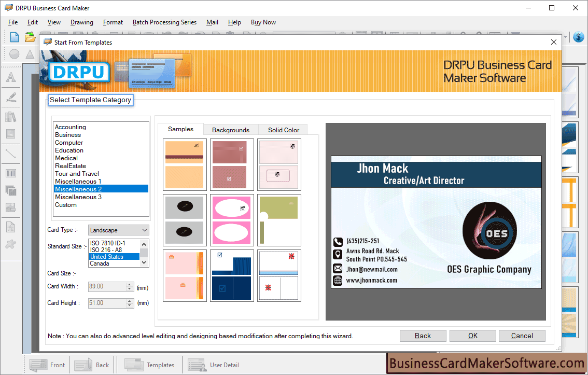588x375 pixels.
Task: Click the Open folder icon in toolbar
Action: point(30,37)
